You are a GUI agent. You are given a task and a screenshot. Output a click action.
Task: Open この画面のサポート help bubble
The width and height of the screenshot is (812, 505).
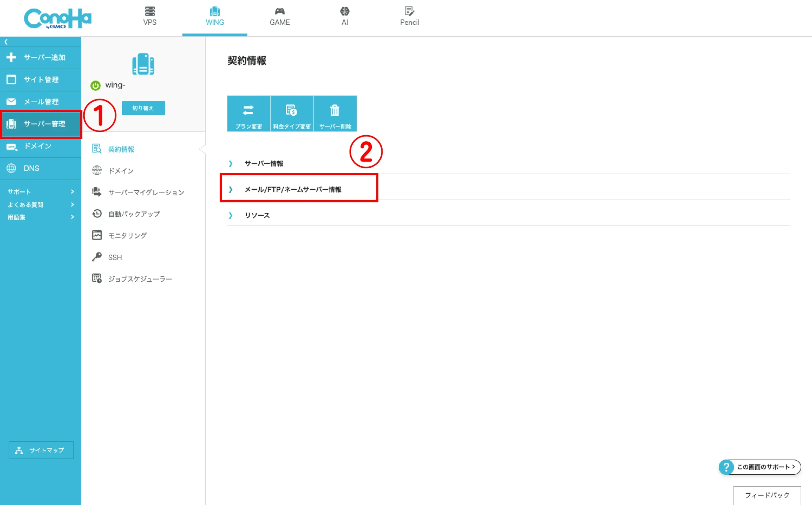[760, 467]
